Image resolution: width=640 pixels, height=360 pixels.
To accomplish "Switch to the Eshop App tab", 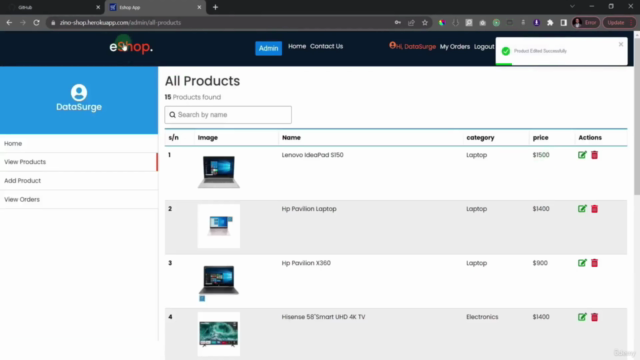I will coord(155,7).
